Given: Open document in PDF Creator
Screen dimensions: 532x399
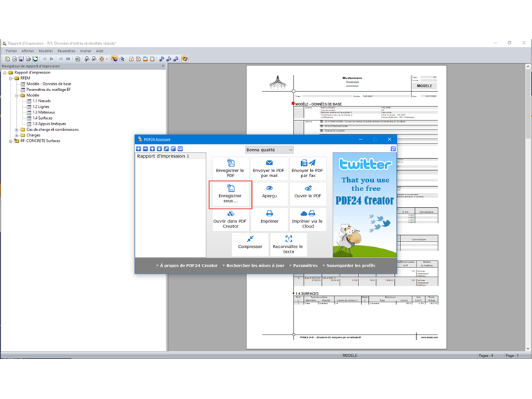Looking at the screenshot, I should tap(230, 219).
